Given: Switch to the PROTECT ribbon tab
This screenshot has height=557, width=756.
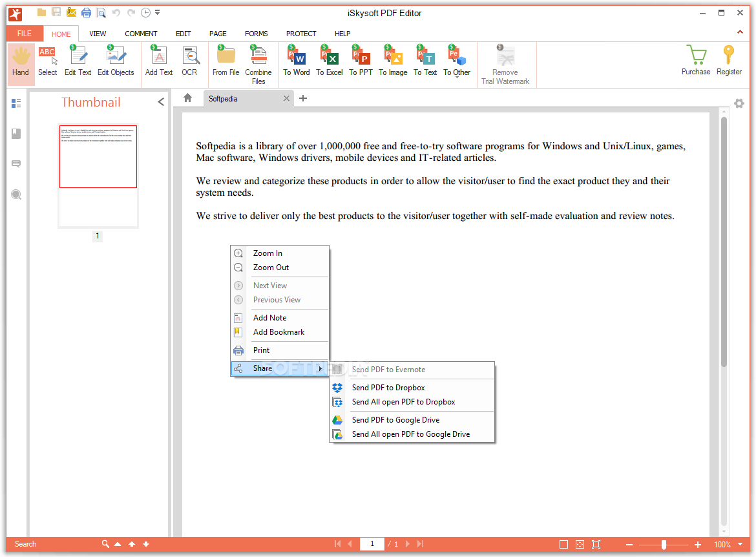Looking at the screenshot, I should tap(301, 34).
